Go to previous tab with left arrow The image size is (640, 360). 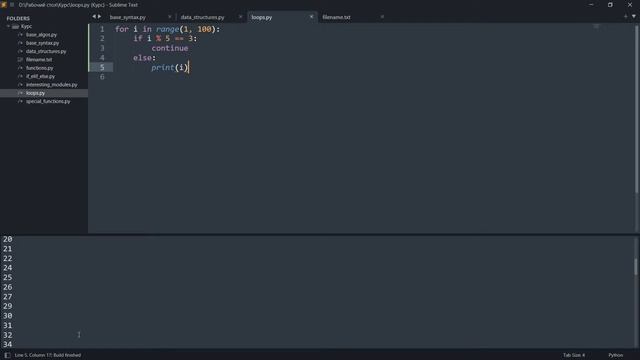click(x=94, y=16)
